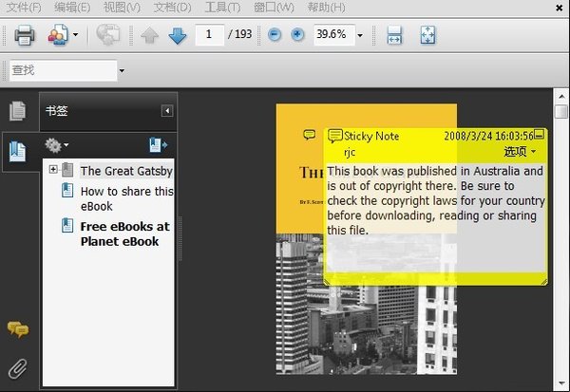This screenshot has width=570, height=392.
Task: Click the zoom out minus button
Action: point(275,35)
